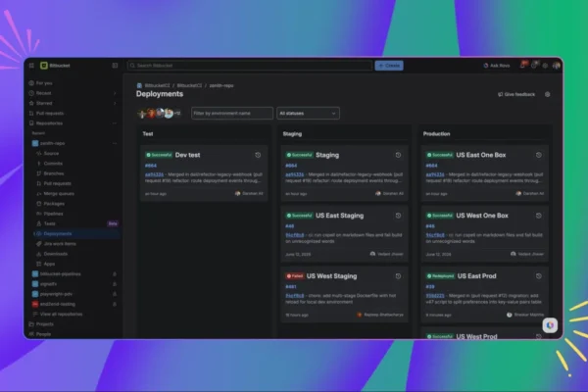Click Give feedback

(x=516, y=94)
